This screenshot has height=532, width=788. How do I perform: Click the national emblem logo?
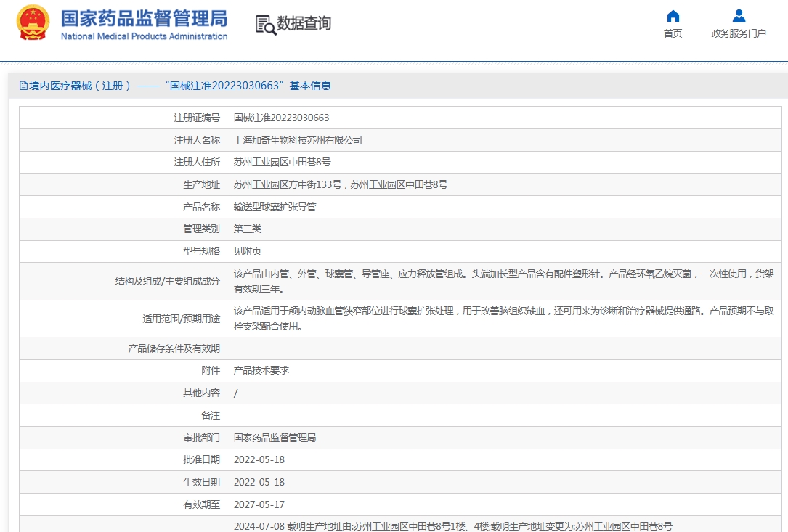click(33, 22)
